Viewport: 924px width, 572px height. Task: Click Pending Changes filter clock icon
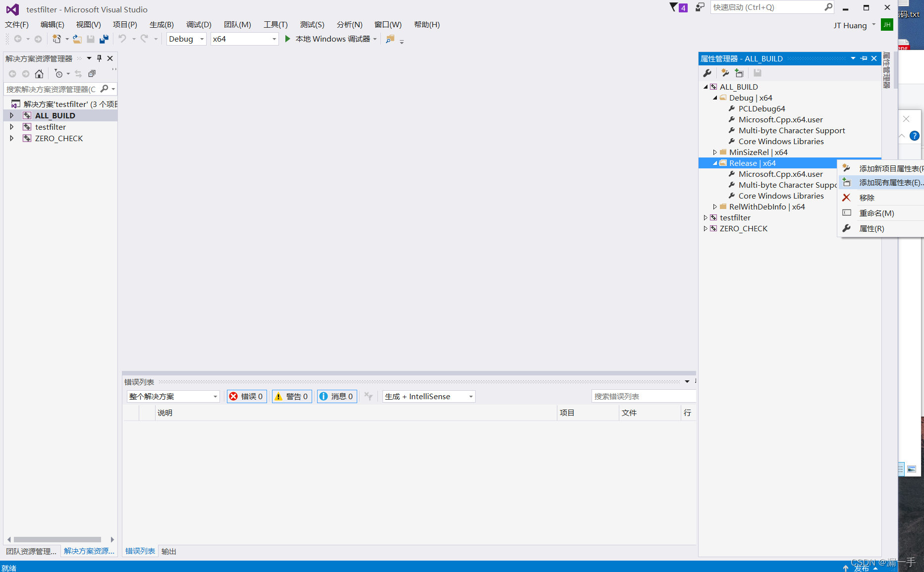pyautogui.click(x=59, y=74)
